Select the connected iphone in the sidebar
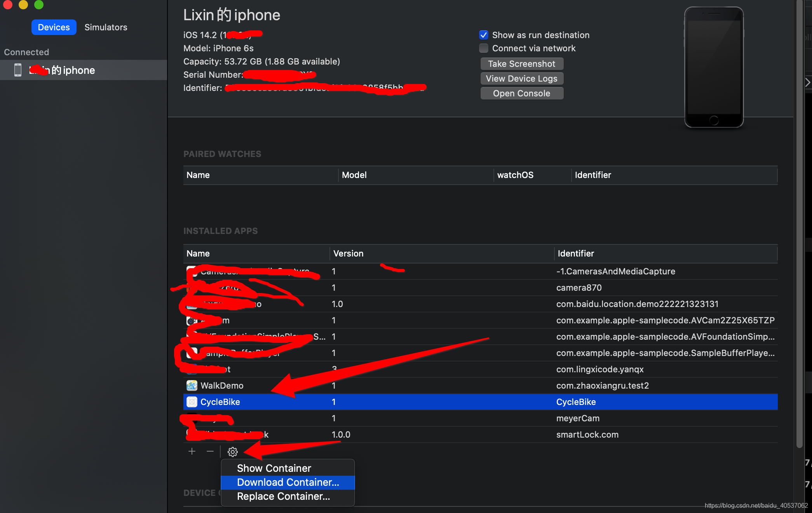This screenshot has width=812, height=513. coord(84,70)
